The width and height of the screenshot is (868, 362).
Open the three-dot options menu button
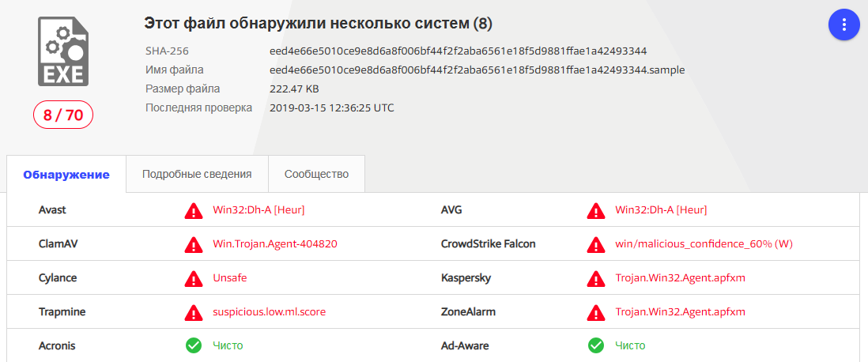[843, 25]
